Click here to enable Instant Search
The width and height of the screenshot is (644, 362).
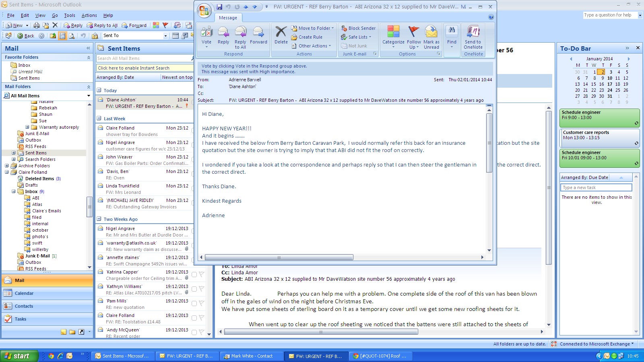coord(145,68)
